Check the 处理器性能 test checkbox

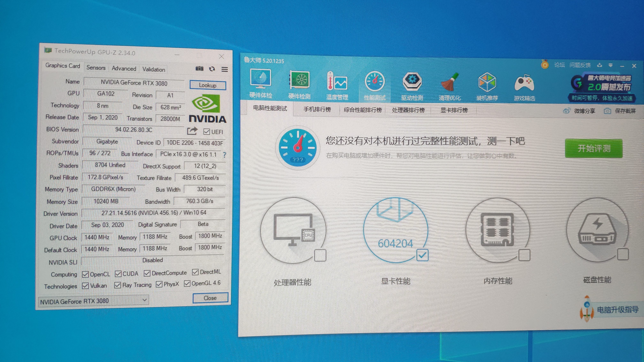click(x=320, y=255)
